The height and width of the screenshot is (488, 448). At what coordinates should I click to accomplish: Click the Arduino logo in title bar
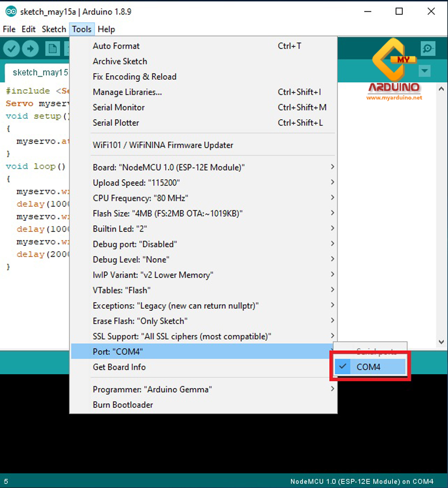click(11, 12)
